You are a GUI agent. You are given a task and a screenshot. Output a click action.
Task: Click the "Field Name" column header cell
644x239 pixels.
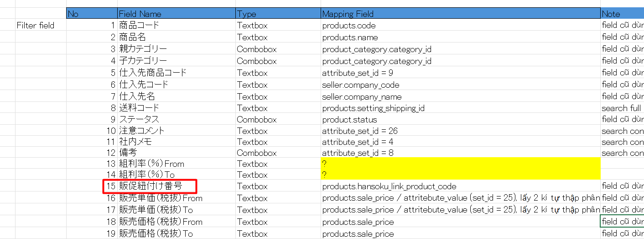click(176, 14)
